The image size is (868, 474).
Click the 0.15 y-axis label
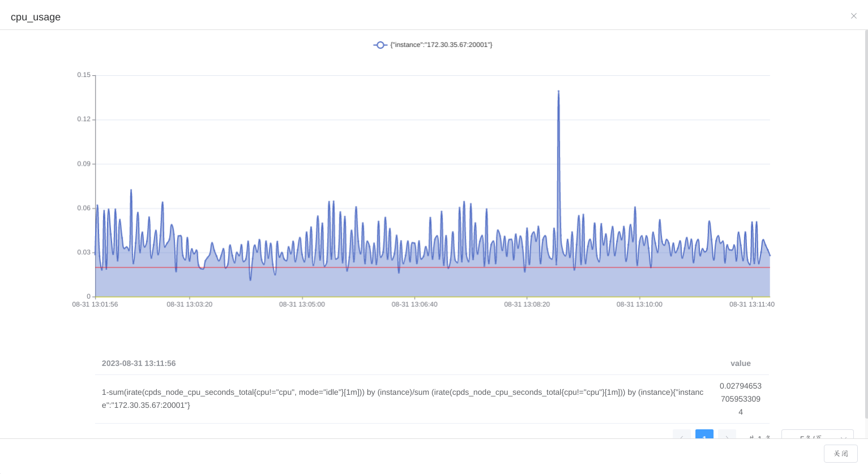coord(84,75)
